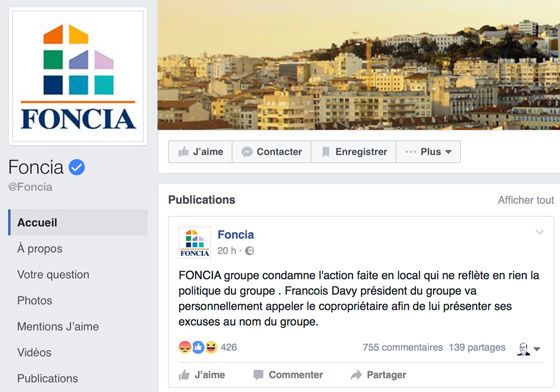Open the Photos section in sidebar

[35, 301]
